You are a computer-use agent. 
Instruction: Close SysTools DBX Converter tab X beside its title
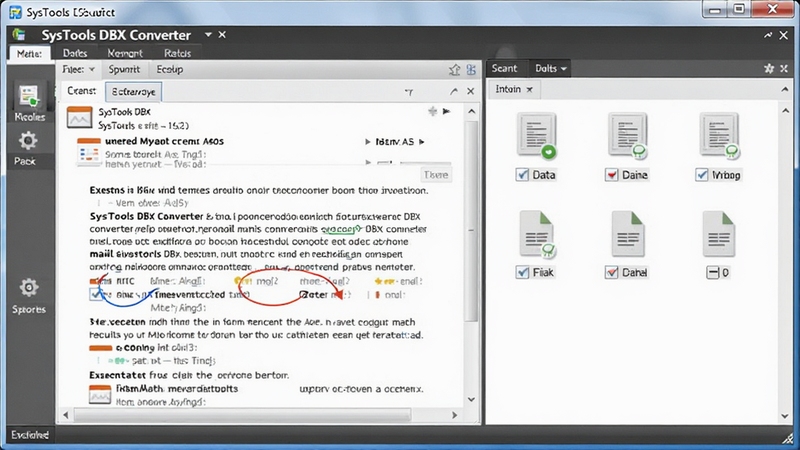(x=222, y=35)
